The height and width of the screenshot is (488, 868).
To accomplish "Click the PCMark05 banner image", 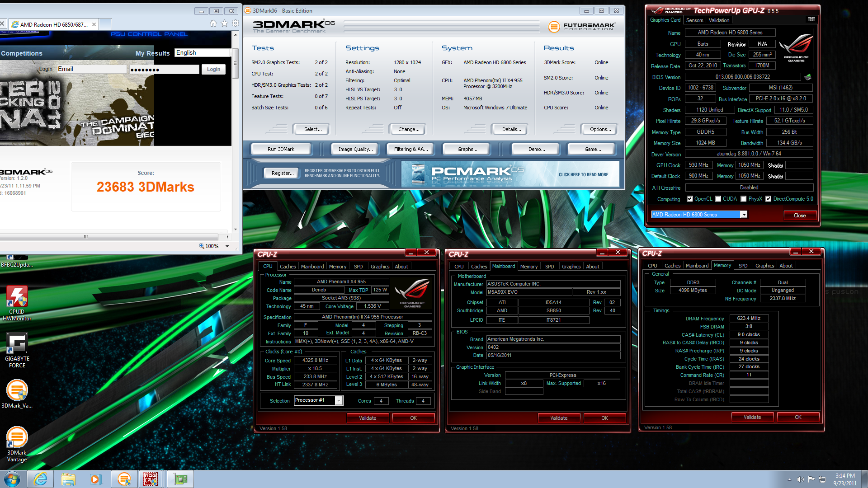I will [x=510, y=174].
